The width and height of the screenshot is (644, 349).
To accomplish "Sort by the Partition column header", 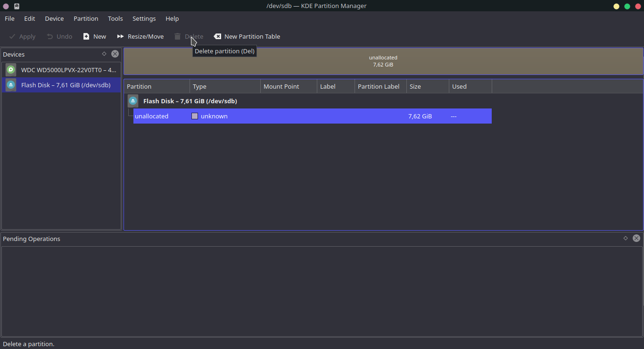I will [x=157, y=86].
